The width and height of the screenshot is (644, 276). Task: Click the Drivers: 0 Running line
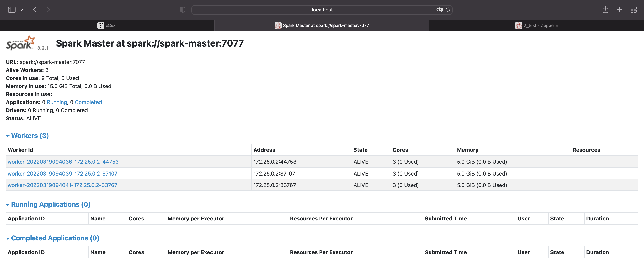(47, 110)
